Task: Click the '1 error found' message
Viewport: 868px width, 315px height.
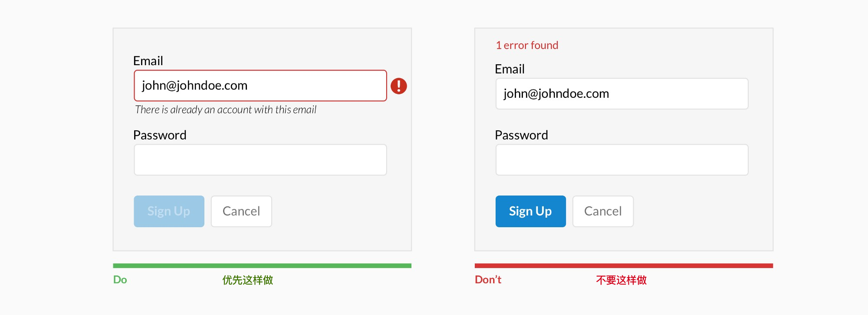Action: click(x=527, y=45)
